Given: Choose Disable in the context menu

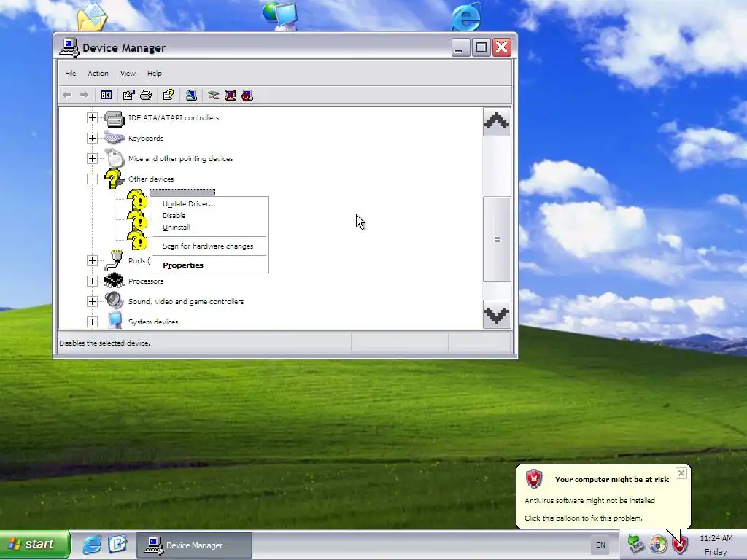Looking at the screenshot, I should click(x=209, y=216).
